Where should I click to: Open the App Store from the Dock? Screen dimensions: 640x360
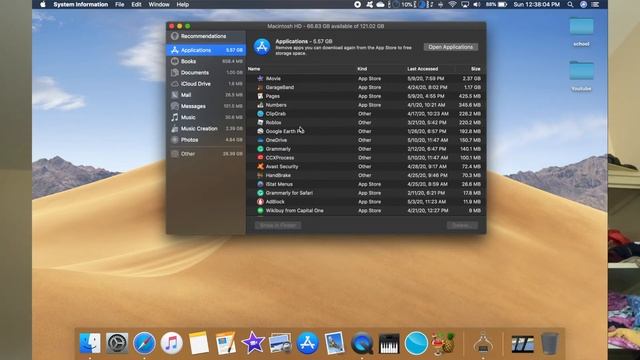click(x=307, y=343)
